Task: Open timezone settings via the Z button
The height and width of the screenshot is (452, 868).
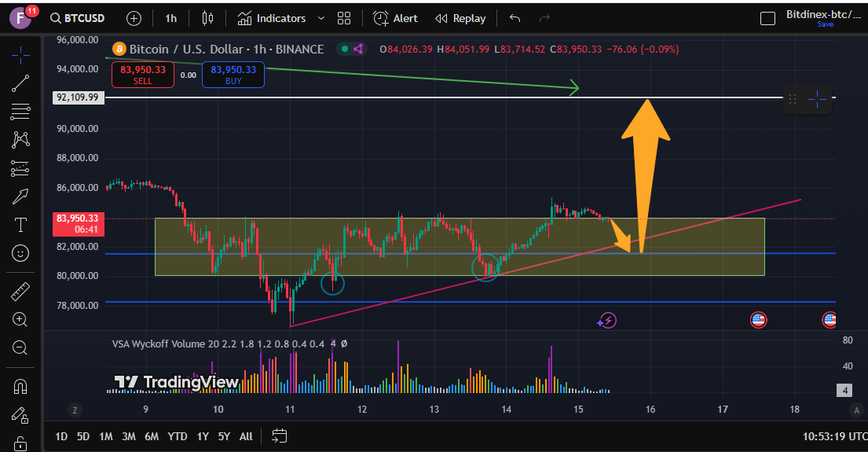Action: pyautogui.click(x=75, y=410)
